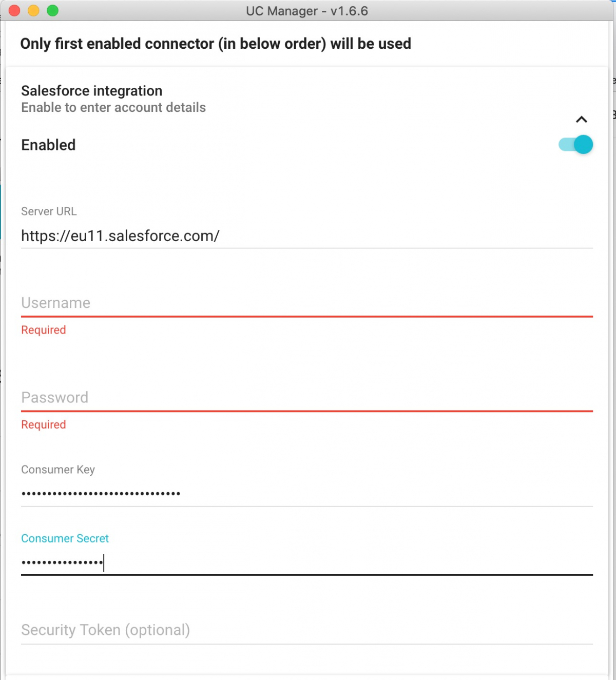
Task: Click the Consumer Key masked field
Action: (x=205, y=493)
